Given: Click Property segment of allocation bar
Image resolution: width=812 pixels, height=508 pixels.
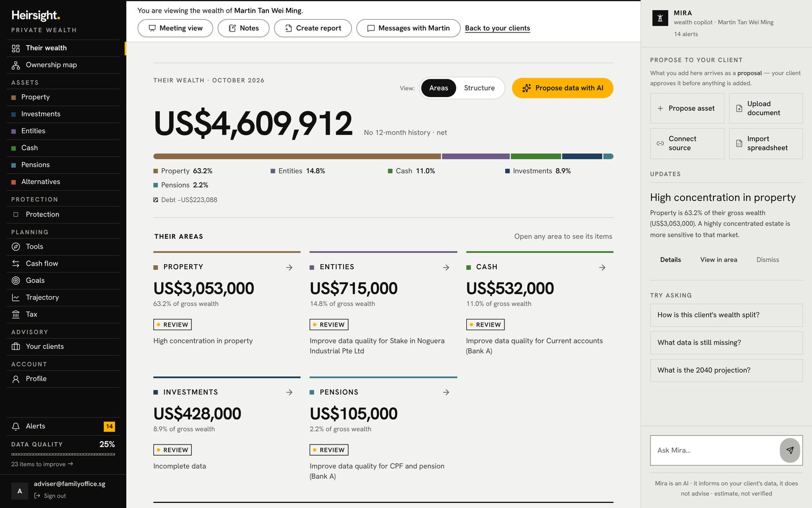Looking at the screenshot, I should 297,156.
